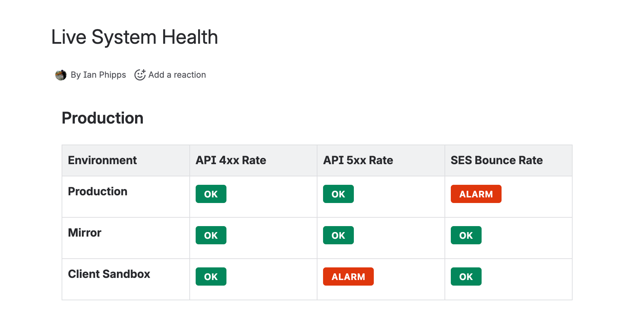
Task: Select the API 4xx Rate column header
Action: click(231, 160)
